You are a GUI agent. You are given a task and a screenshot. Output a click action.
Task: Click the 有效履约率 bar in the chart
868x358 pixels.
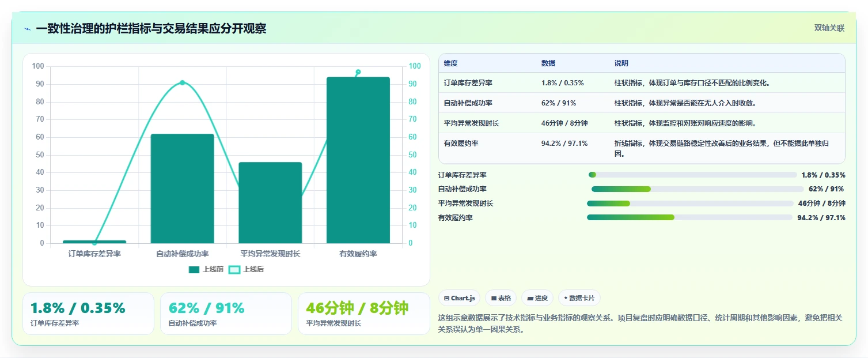pos(358,160)
